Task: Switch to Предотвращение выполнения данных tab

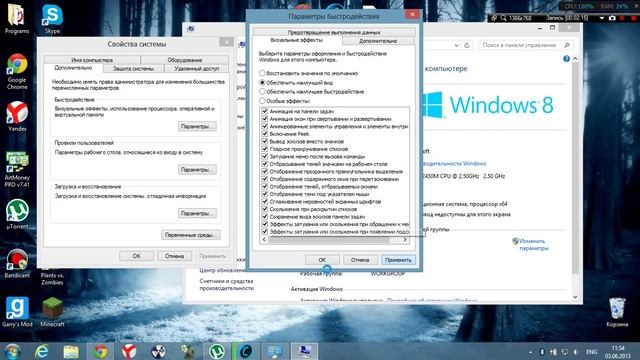Action: 334,32
